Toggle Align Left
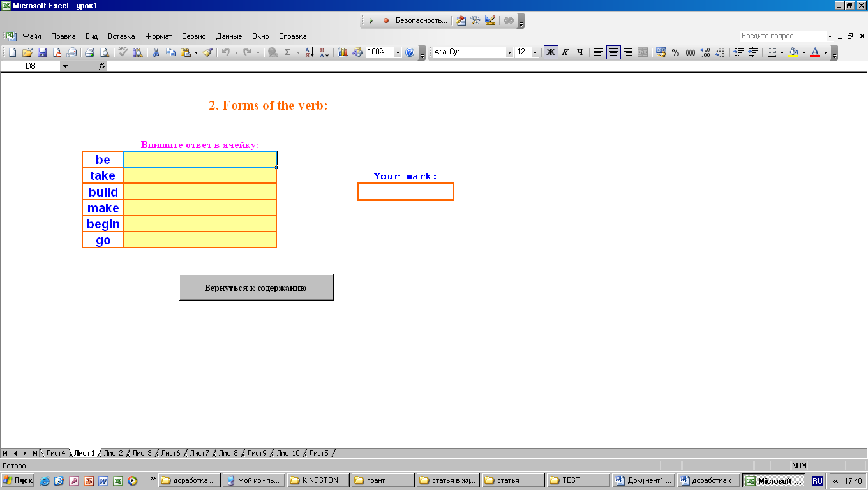868x490 pixels. (x=599, y=52)
